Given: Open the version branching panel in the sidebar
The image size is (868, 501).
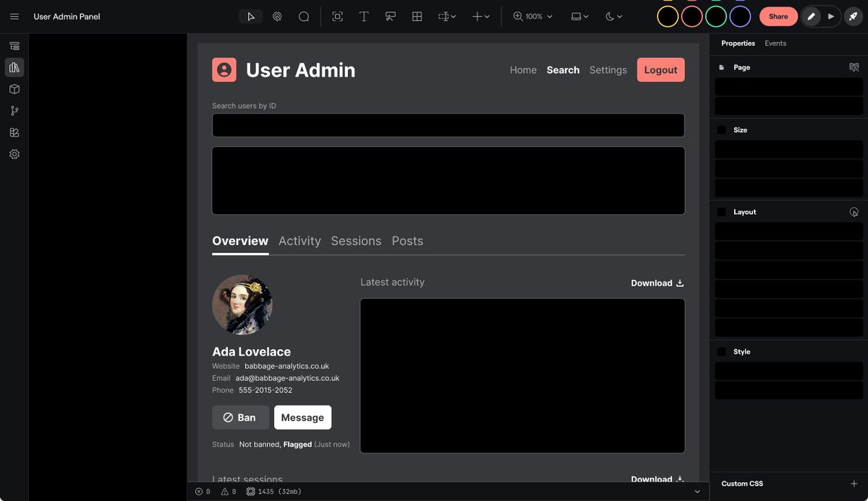Looking at the screenshot, I should (x=14, y=111).
